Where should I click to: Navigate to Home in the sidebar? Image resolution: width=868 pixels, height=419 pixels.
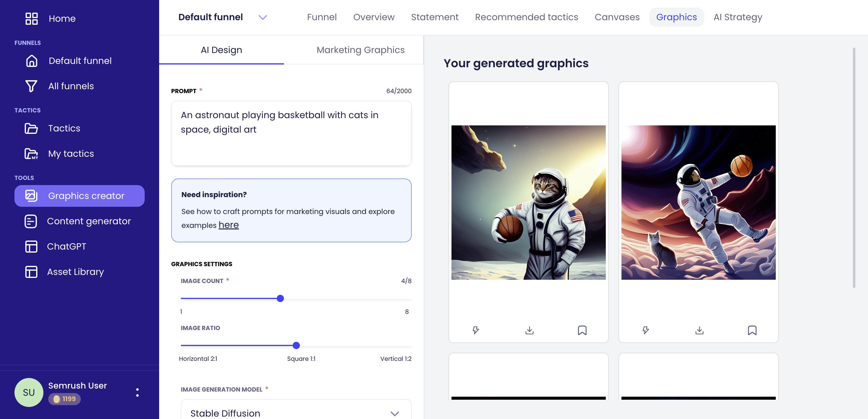point(62,19)
